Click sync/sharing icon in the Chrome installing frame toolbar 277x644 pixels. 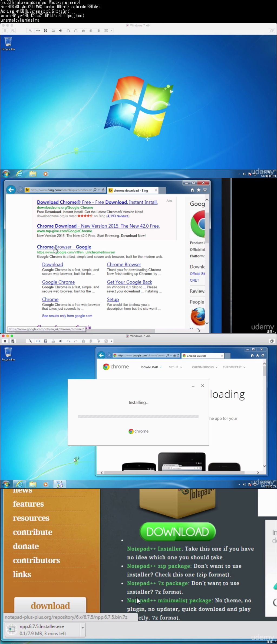click(106, 341)
